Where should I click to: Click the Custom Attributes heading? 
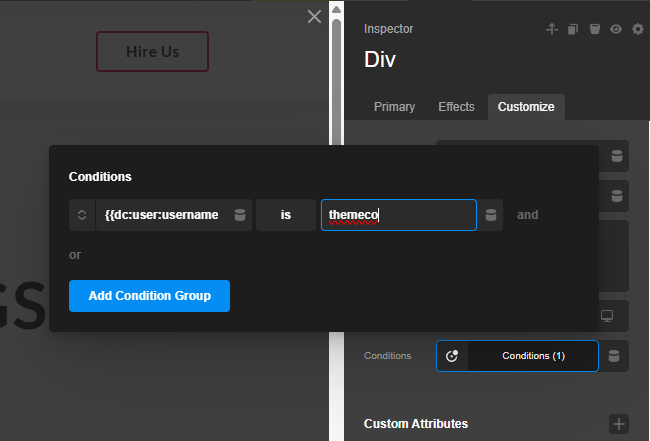pos(416,424)
